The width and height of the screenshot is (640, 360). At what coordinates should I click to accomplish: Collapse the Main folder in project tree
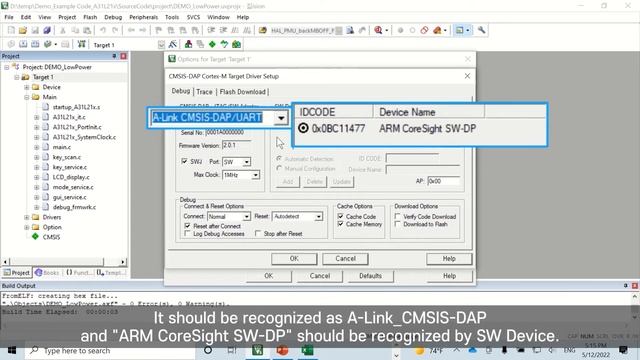[27, 97]
